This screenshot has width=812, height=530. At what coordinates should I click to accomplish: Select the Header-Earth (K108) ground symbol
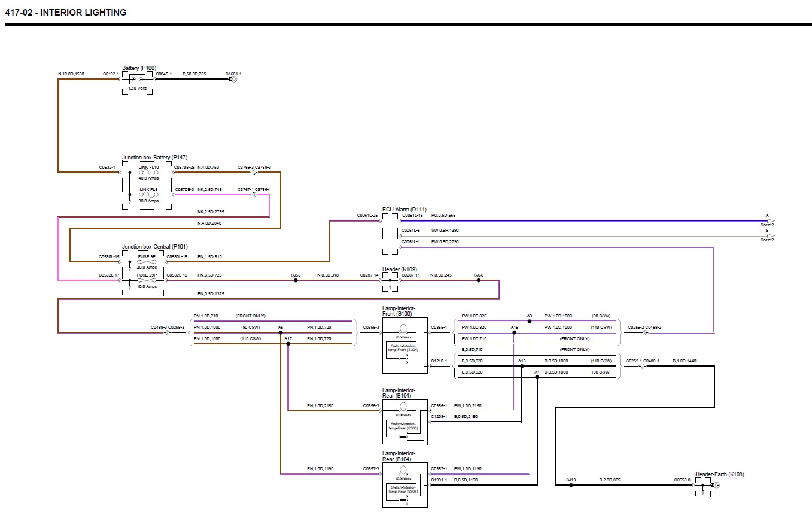(x=716, y=485)
